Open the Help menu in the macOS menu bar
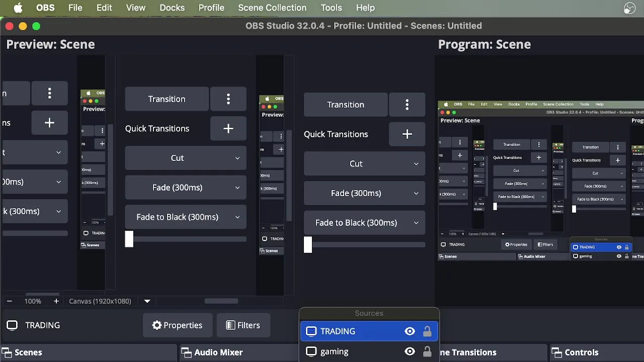The width and height of the screenshot is (644, 362). coord(365,8)
